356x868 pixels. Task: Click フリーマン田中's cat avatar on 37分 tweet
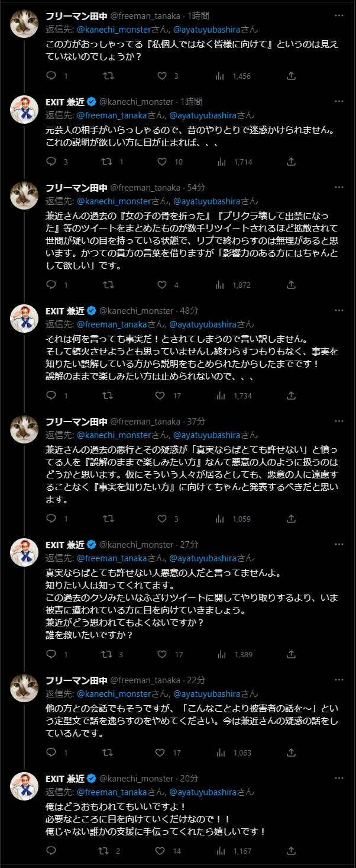(x=24, y=435)
